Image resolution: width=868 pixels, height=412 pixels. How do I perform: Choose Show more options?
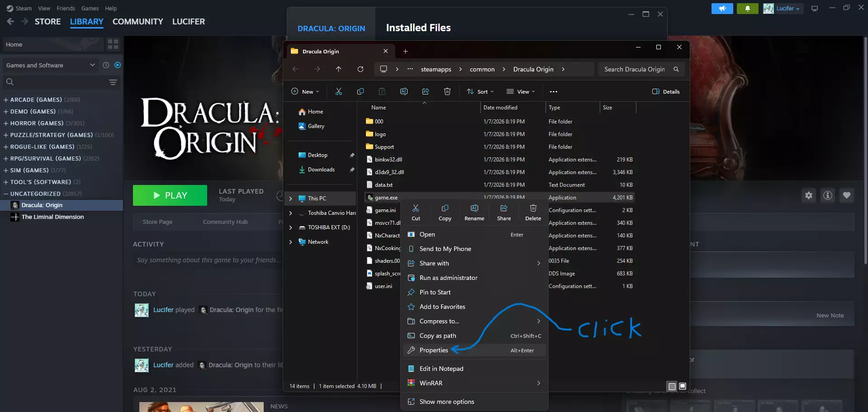click(474, 402)
